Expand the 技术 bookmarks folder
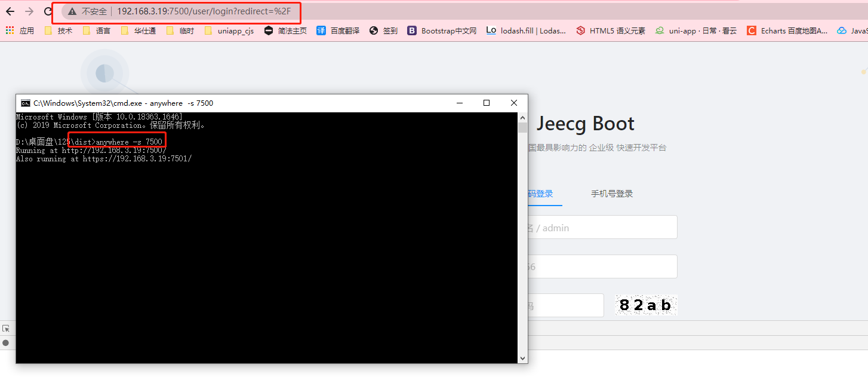 [x=57, y=30]
